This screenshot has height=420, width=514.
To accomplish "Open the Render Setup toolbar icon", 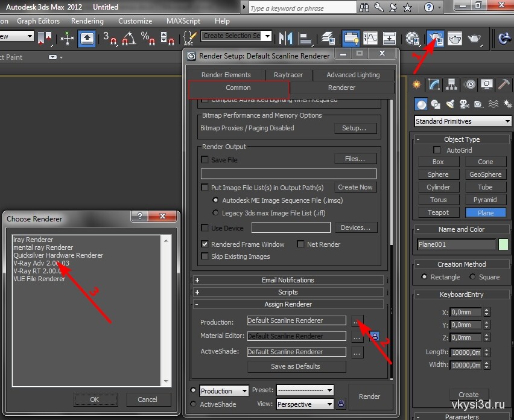I will (x=436, y=39).
